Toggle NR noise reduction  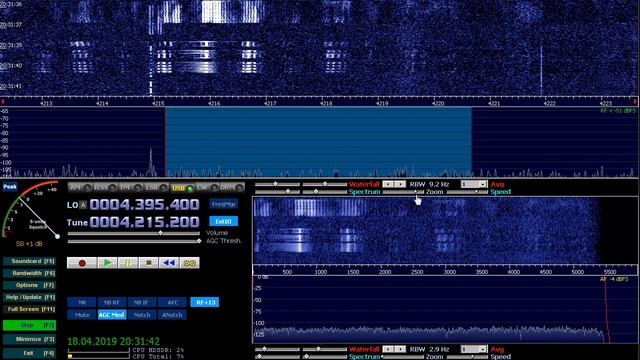pyautogui.click(x=82, y=302)
